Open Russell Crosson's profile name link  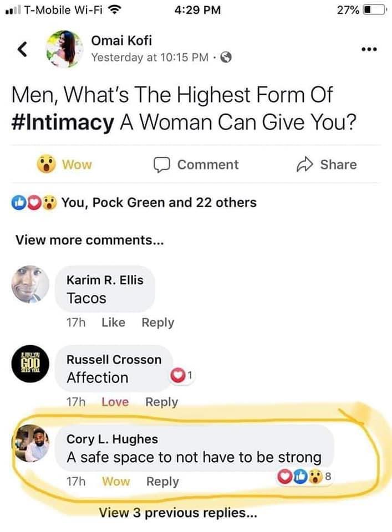pos(114,359)
